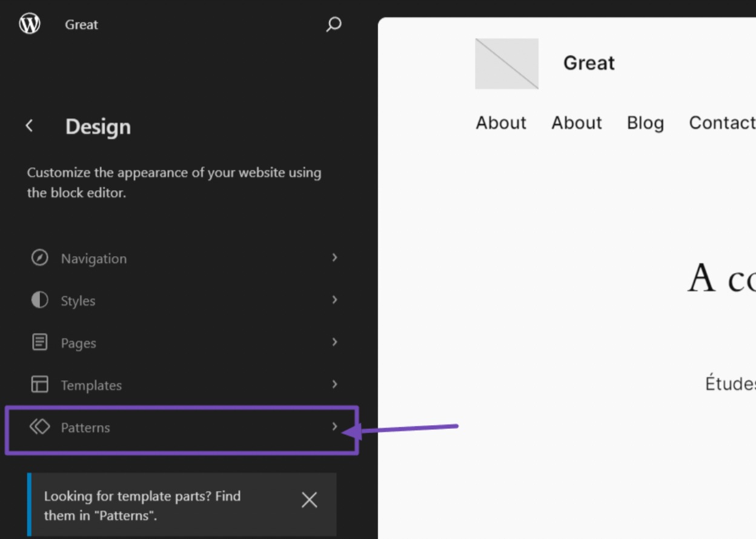Click the Navigation compass icon
The image size is (756, 539).
click(x=39, y=258)
